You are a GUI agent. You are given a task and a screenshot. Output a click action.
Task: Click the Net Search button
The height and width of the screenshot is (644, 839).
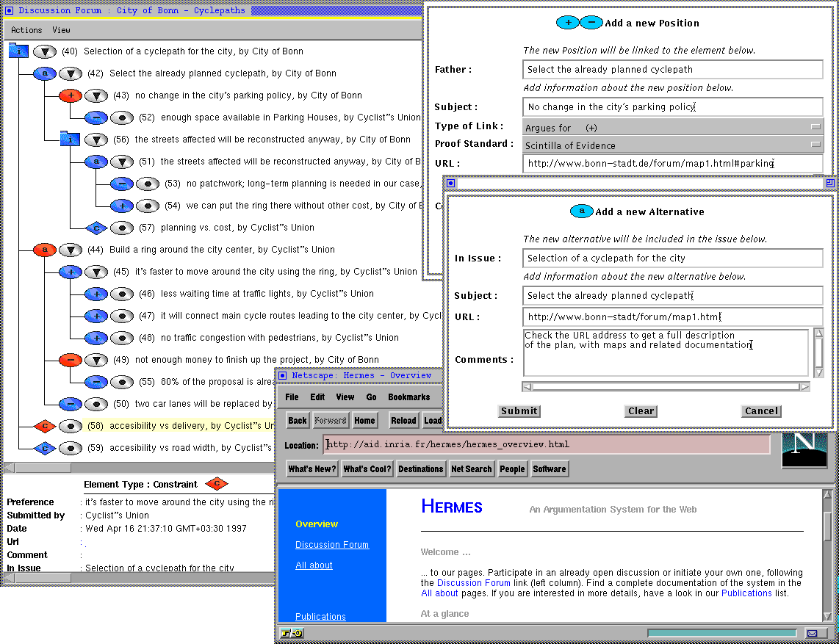pos(472,469)
